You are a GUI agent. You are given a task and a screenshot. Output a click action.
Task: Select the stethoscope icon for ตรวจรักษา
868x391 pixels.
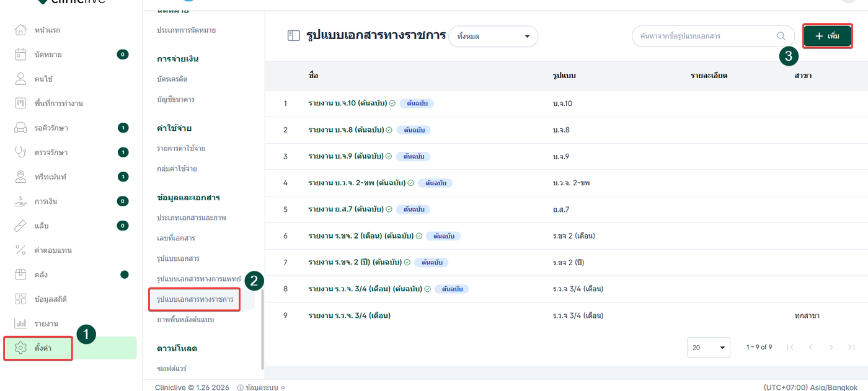point(20,152)
